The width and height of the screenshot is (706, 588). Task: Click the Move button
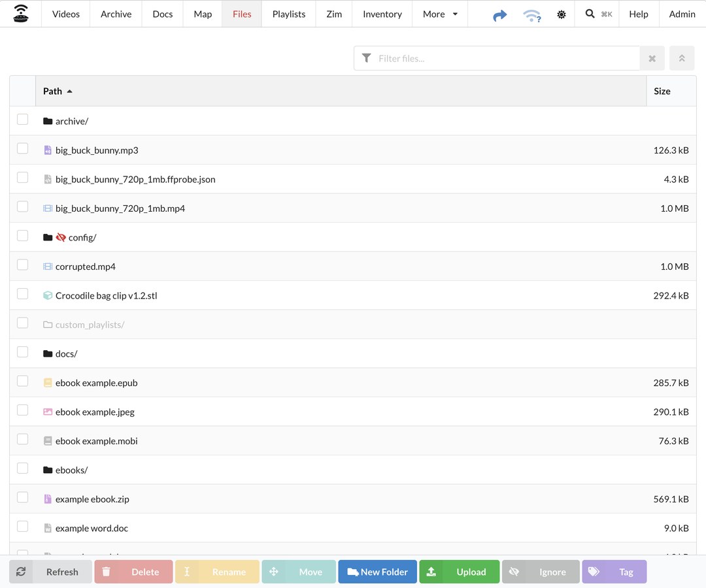pyautogui.click(x=299, y=572)
